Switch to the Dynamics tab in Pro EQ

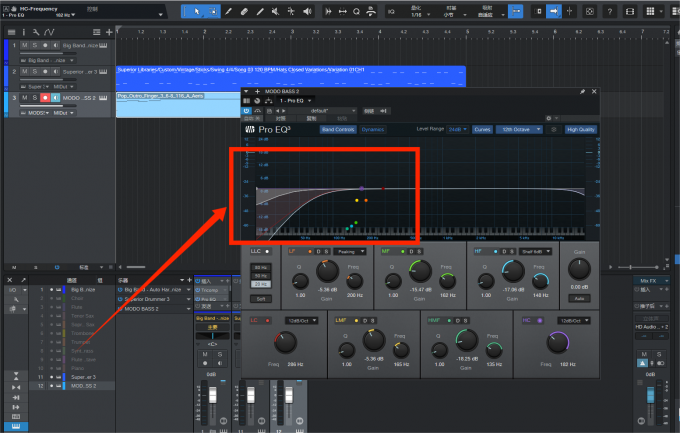pyautogui.click(x=372, y=129)
